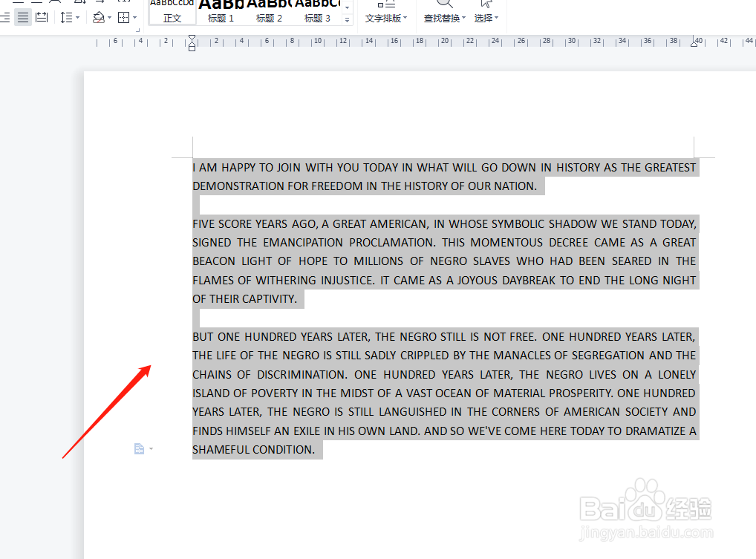Click the first line indent marker on ruler

pos(192,38)
